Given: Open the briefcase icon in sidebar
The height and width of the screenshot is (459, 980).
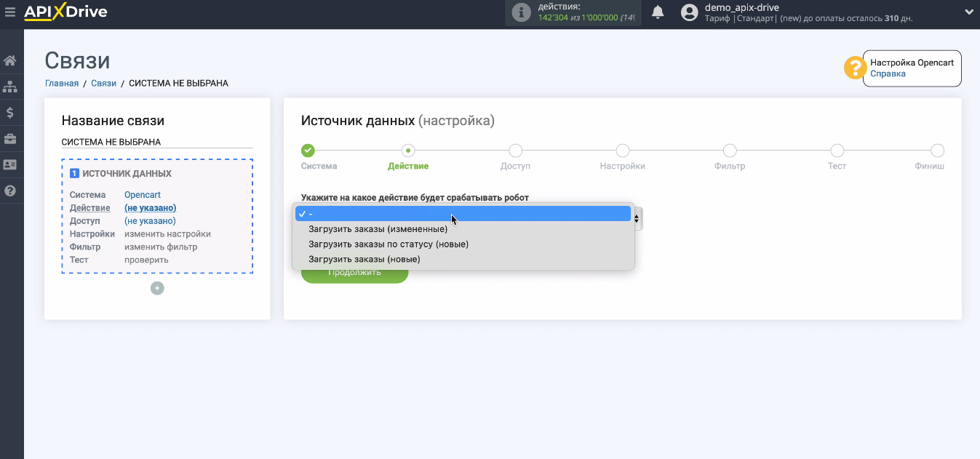Looking at the screenshot, I should tap(10, 139).
